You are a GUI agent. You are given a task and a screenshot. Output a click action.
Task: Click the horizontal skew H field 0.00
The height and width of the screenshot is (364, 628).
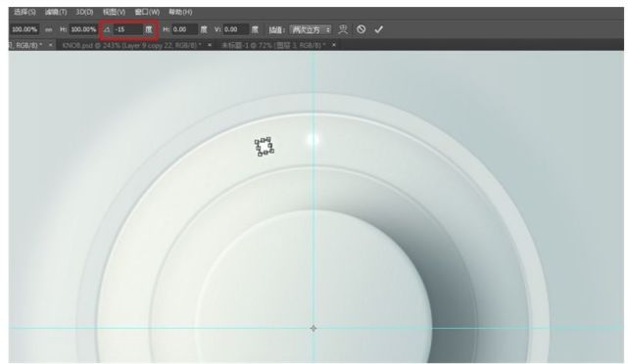pyautogui.click(x=184, y=29)
